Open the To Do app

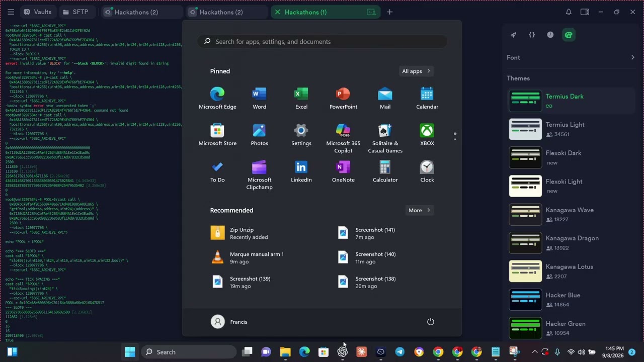tap(217, 172)
